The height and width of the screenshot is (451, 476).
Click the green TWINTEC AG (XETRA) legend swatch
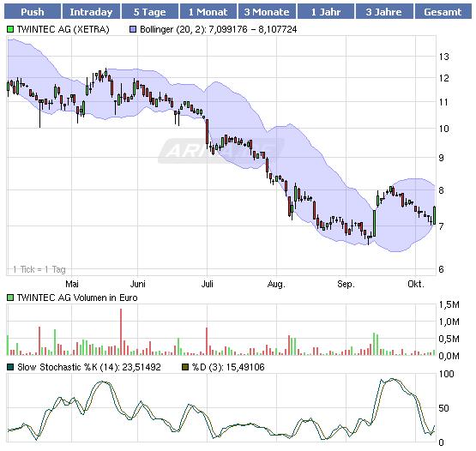click(x=10, y=29)
